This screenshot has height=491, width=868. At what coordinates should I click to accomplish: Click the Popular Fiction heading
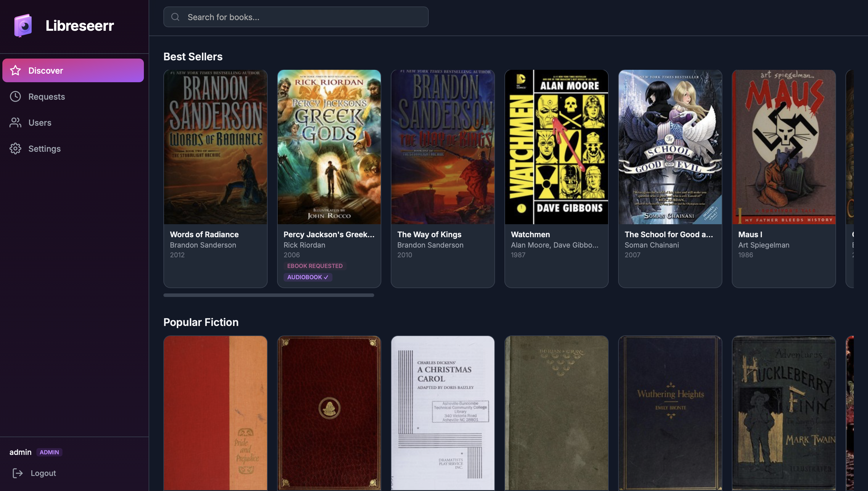[201, 322]
